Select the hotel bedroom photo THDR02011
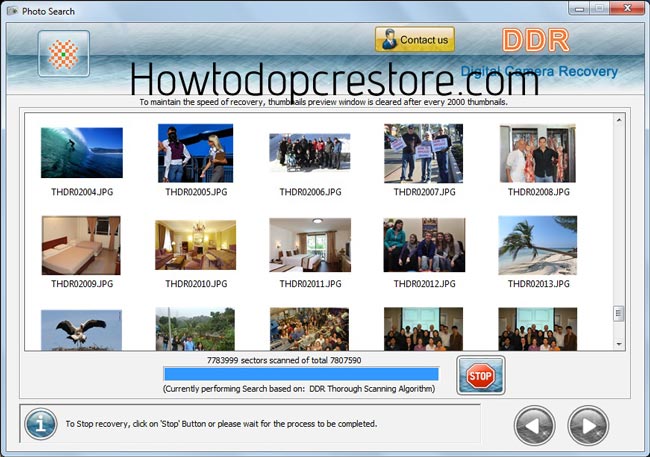Screen dimensions: 650x457 coord(310,245)
